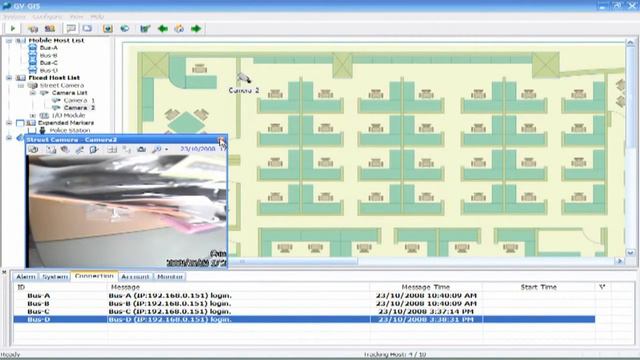Screen dimensions: 640x360
Task: Select the Bus-C login row in connection log
Action: coord(304,311)
